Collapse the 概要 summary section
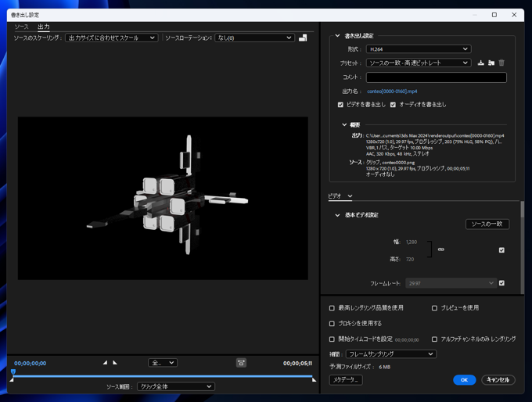The height and width of the screenshot is (402, 532). click(344, 124)
